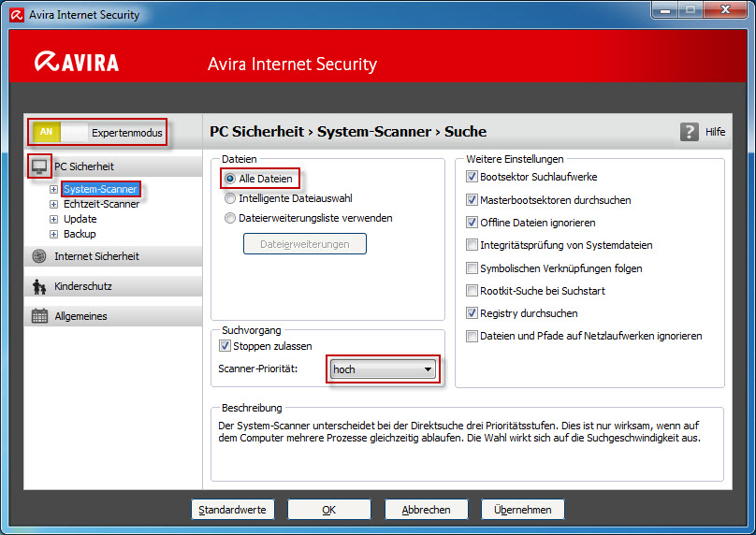
Task: Click the breadcrumb heading PC Sicherheit › System-Scanner › Suche
Action: click(348, 132)
